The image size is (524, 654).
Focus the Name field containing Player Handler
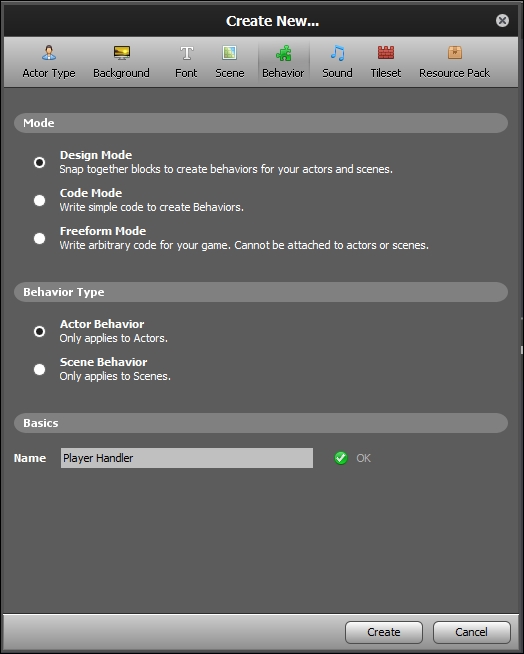point(187,458)
